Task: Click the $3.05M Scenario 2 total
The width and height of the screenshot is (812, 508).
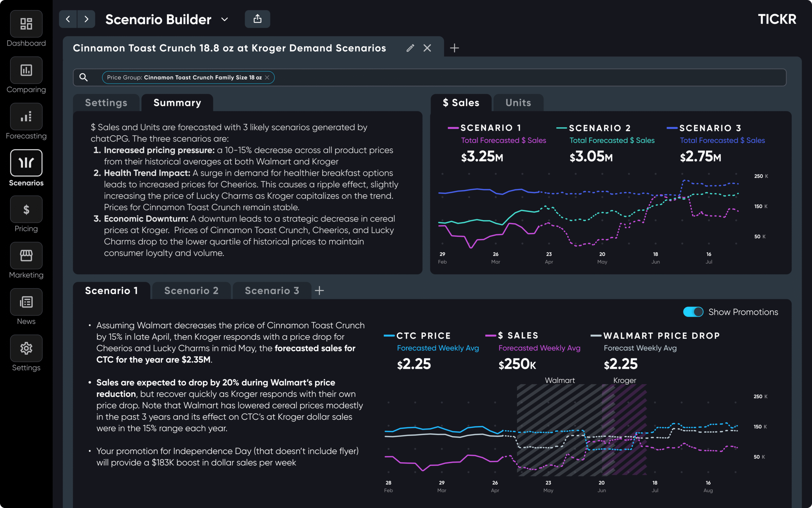Action: point(591,157)
